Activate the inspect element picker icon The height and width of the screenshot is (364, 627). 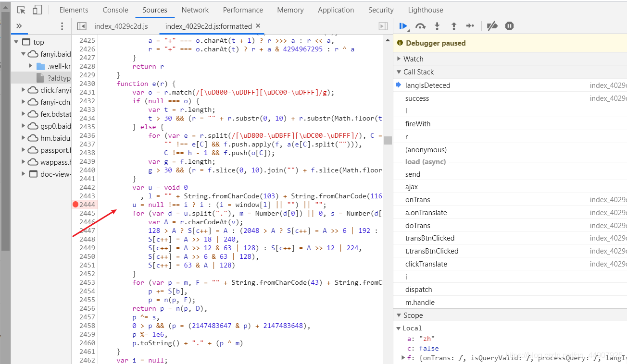tap(21, 10)
